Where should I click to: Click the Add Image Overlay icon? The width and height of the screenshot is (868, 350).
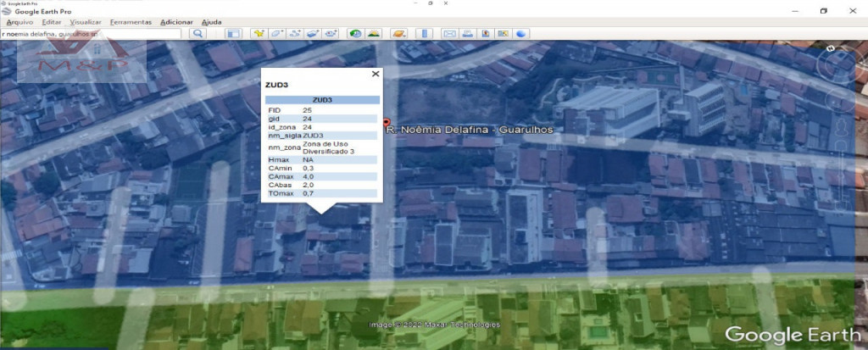tap(313, 33)
